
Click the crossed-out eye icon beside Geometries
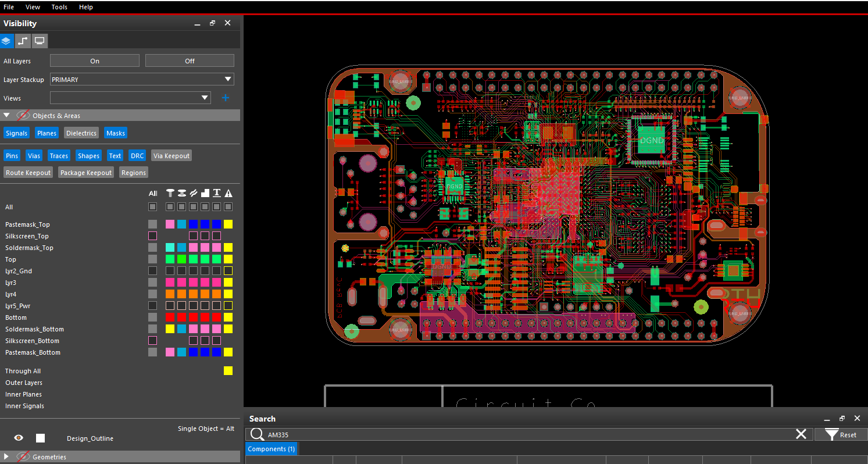click(23, 456)
